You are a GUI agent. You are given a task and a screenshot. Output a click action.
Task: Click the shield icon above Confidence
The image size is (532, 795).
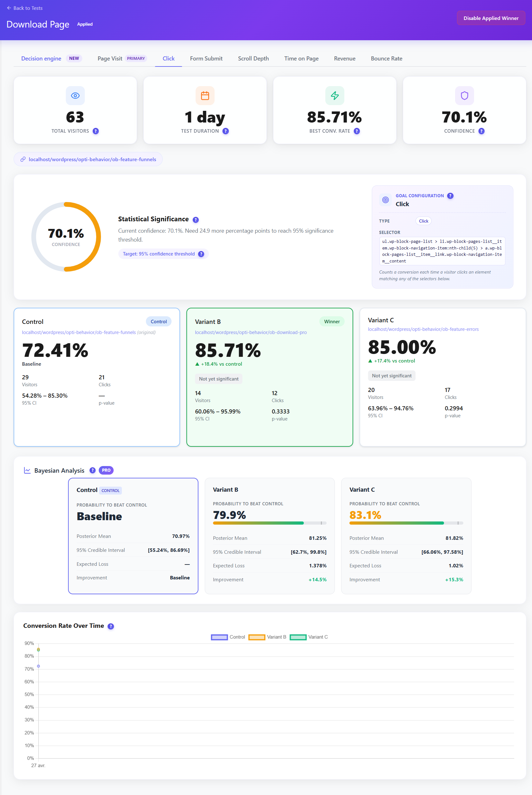[x=464, y=95]
